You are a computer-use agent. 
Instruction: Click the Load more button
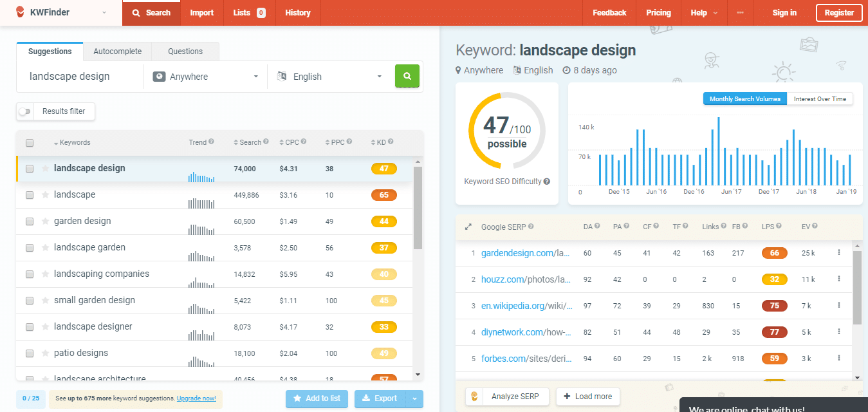(587, 396)
